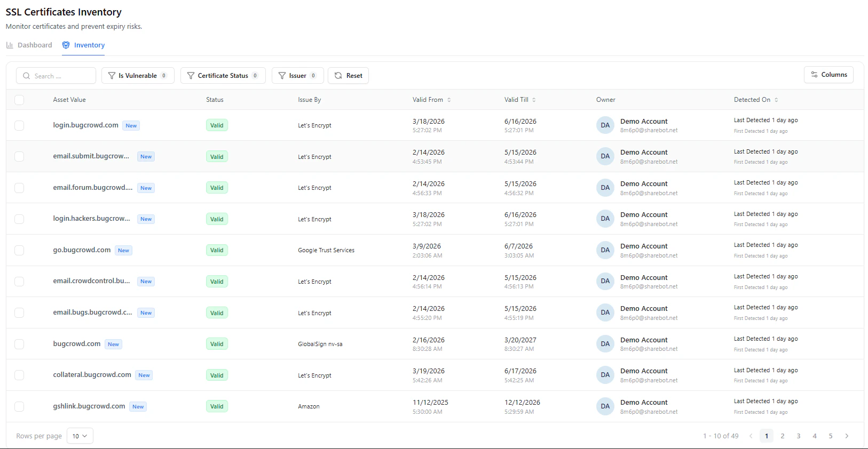Click the 1 - 10 of 49 text
The height and width of the screenshot is (449, 868).
coord(721,436)
